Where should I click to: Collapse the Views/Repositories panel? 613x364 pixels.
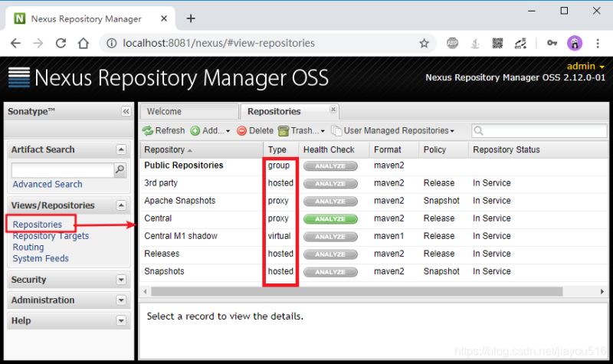pos(121,205)
